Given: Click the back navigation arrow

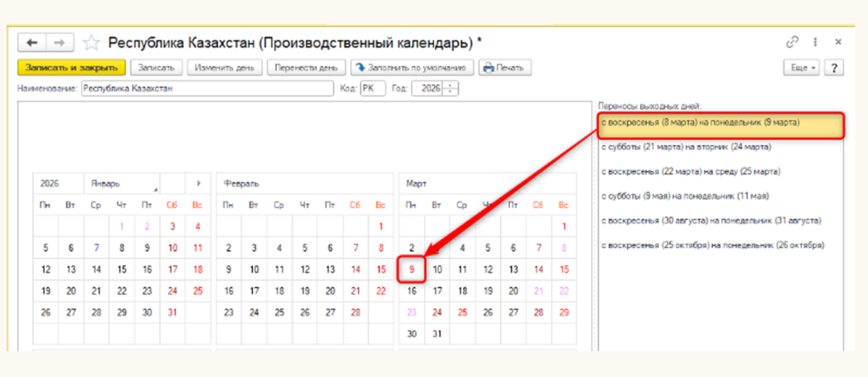Looking at the screenshot, I should click(32, 42).
